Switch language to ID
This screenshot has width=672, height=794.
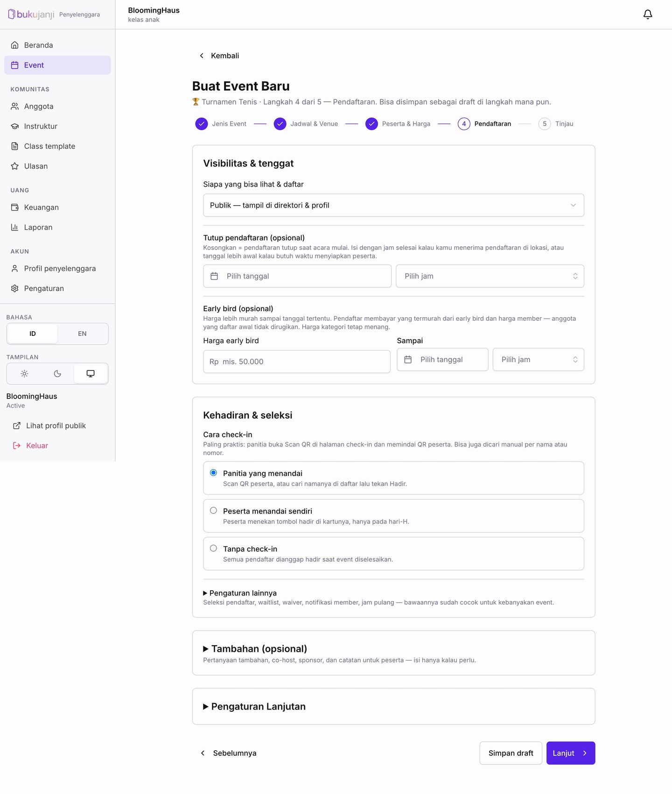click(33, 334)
